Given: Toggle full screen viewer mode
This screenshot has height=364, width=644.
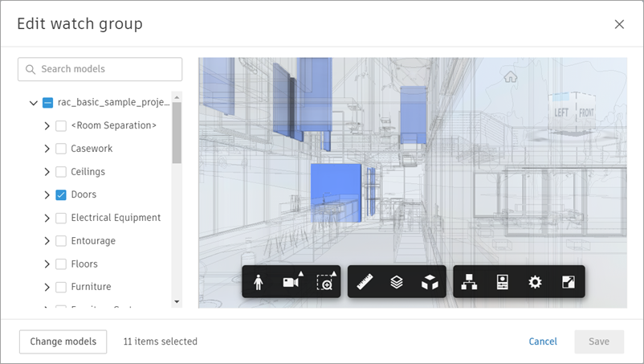Looking at the screenshot, I should click(x=569, y=282).
